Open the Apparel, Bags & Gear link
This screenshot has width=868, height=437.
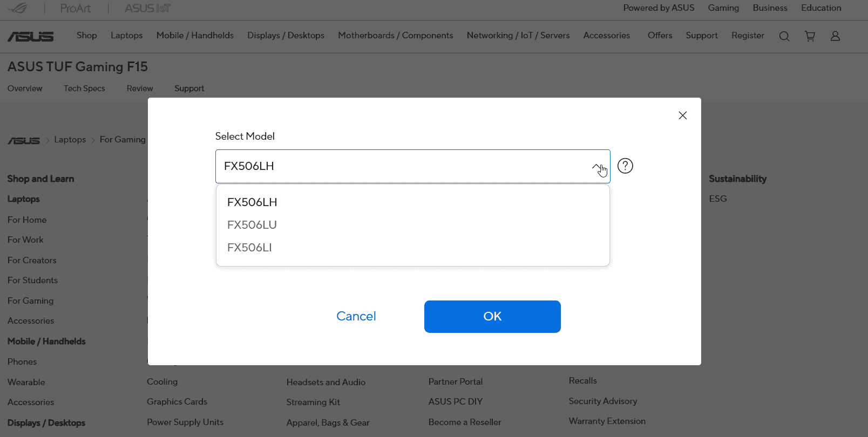click(328, 423)
